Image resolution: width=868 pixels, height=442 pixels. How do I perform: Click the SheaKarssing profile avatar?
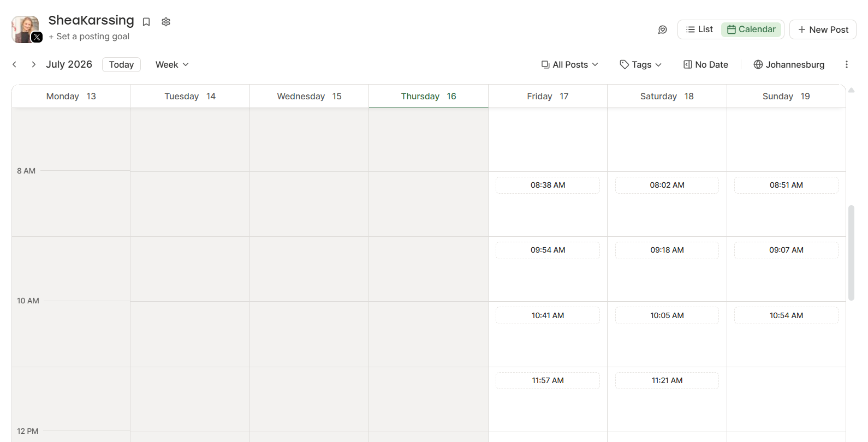pos(25,29)
